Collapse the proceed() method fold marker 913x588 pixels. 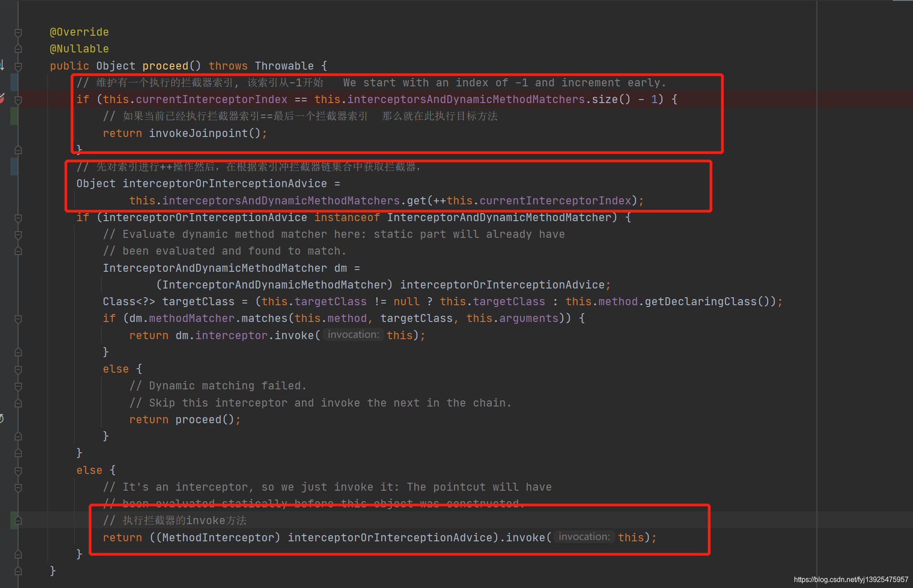[x=18, y=67]
